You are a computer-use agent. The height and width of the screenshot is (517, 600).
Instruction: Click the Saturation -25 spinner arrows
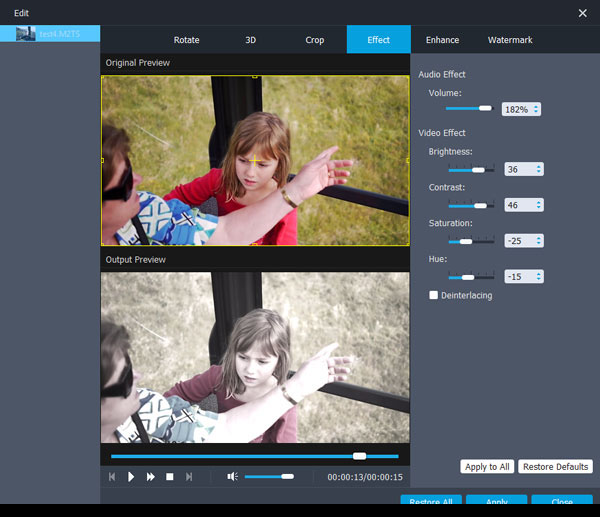[x=539, y=241]
